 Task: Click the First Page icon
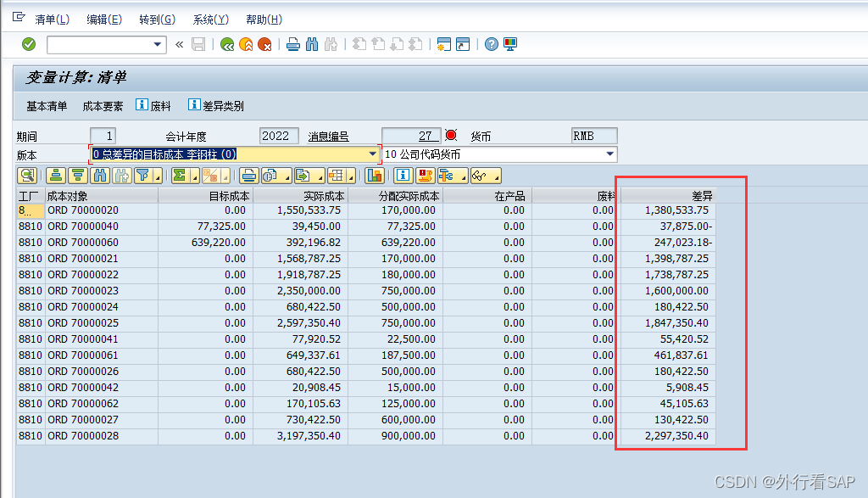(359, 44)
